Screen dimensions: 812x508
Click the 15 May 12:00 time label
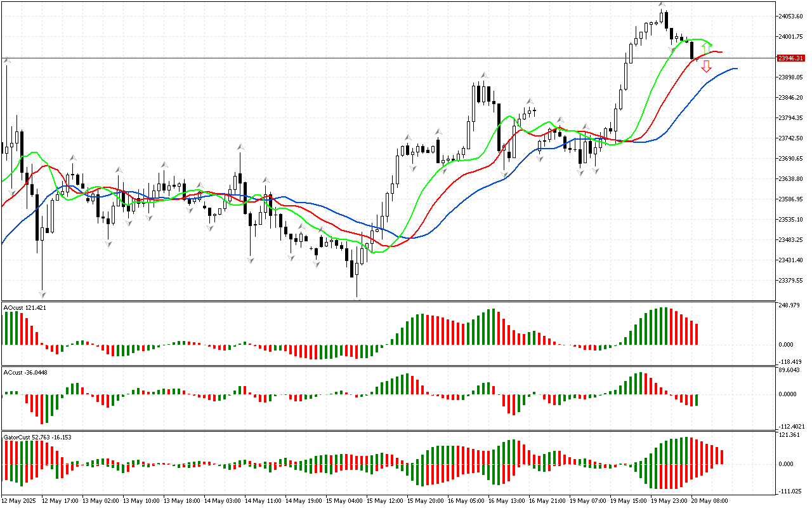pos(386,500)
